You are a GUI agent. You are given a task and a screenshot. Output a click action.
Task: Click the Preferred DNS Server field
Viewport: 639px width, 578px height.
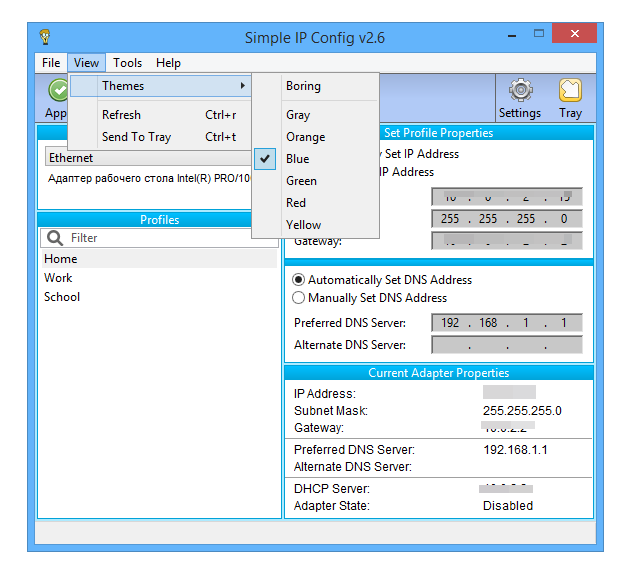click(x=506, y=323)
